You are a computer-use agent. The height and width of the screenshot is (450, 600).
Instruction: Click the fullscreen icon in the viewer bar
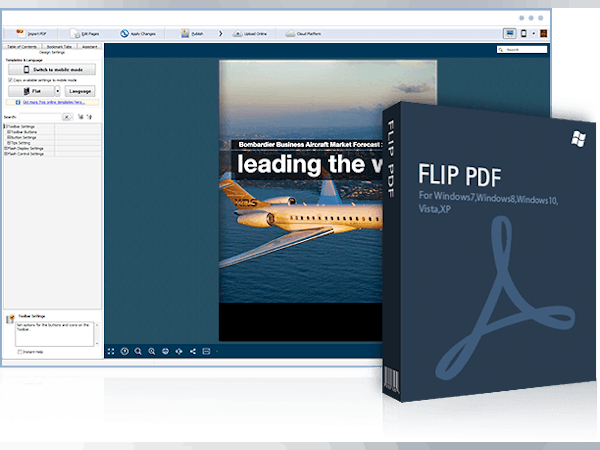coord(111,351)
